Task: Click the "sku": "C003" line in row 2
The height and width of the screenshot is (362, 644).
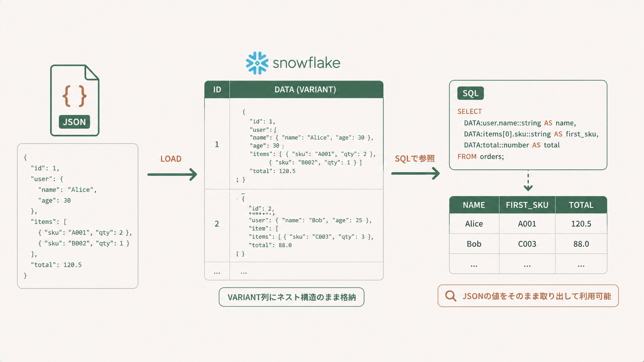Action: 311,237
